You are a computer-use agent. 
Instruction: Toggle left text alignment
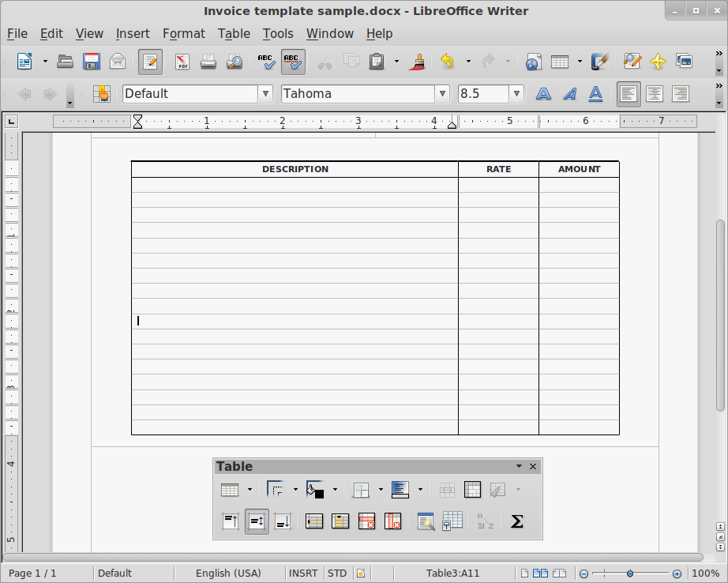629,94
